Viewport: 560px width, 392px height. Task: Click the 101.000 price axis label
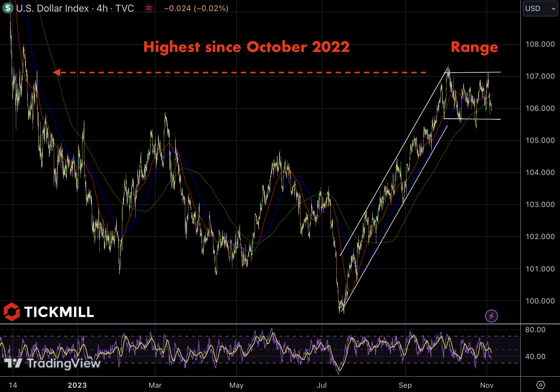540,269
